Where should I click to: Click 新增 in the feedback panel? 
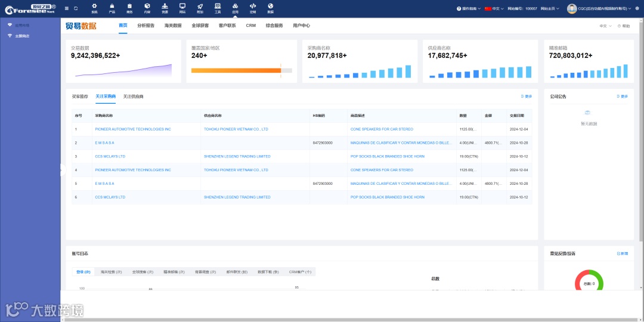point(622,254)
